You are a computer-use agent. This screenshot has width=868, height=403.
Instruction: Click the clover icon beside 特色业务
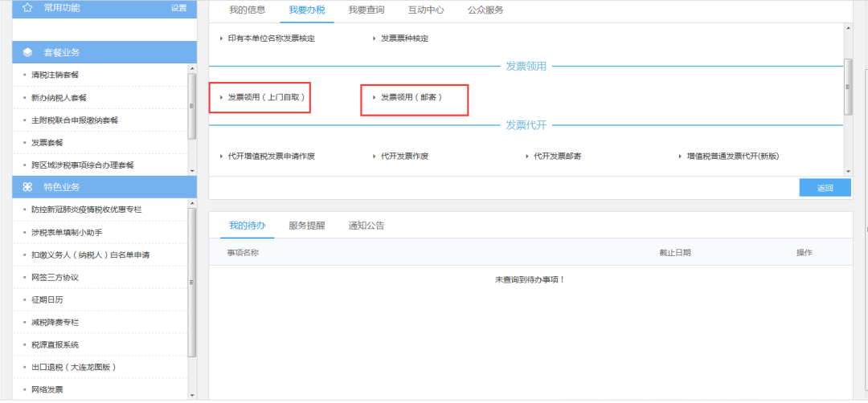point(27,187)
